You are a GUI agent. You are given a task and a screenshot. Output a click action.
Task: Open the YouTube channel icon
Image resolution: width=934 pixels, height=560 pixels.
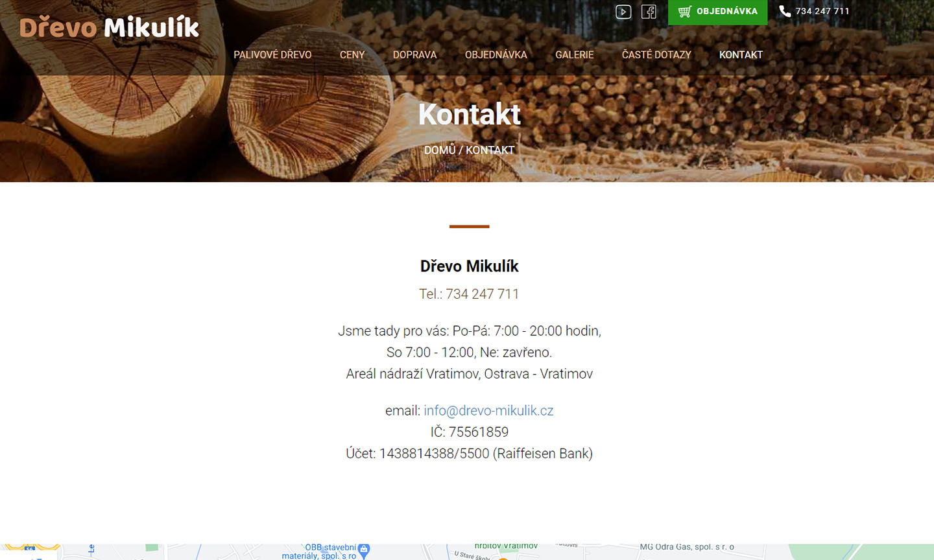[x=623, y=12]
